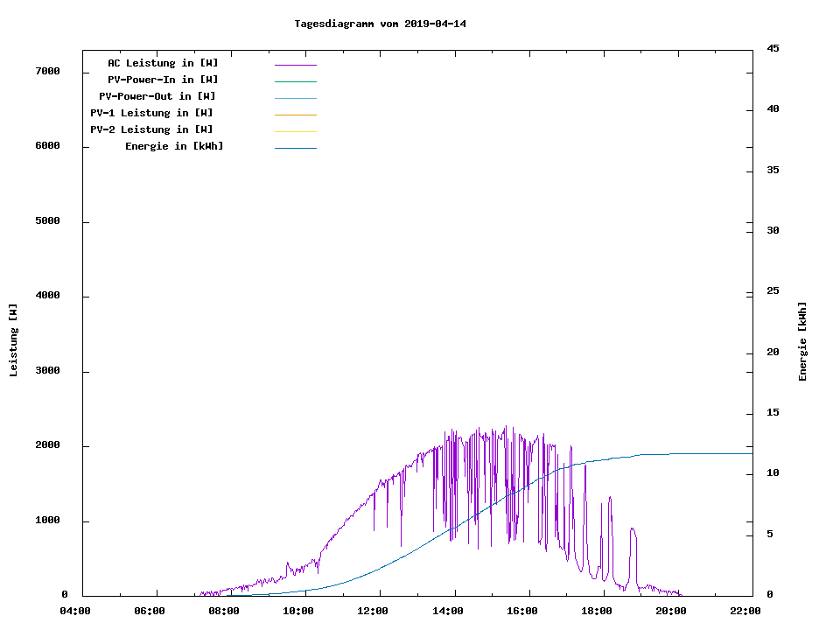The height and width of the screenshot is (630, 840).
Task: Select the 12:00 tick label on the time axis
Action: [374, 611]
